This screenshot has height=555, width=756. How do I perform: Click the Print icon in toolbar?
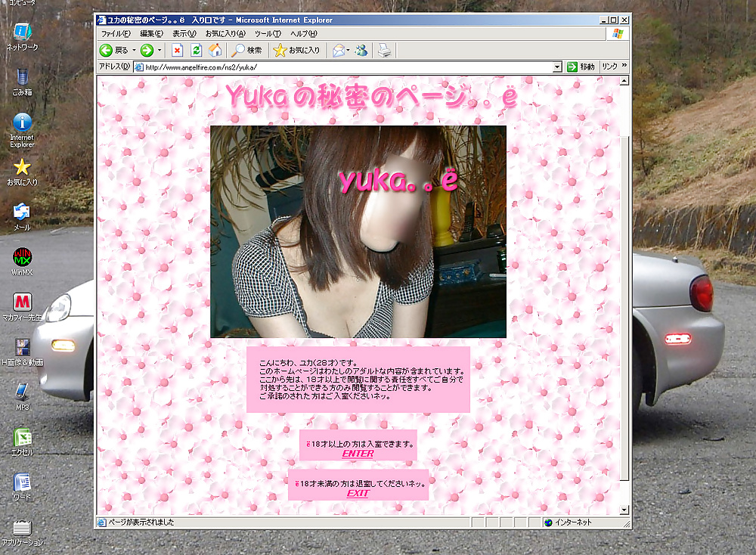[384, 51]
